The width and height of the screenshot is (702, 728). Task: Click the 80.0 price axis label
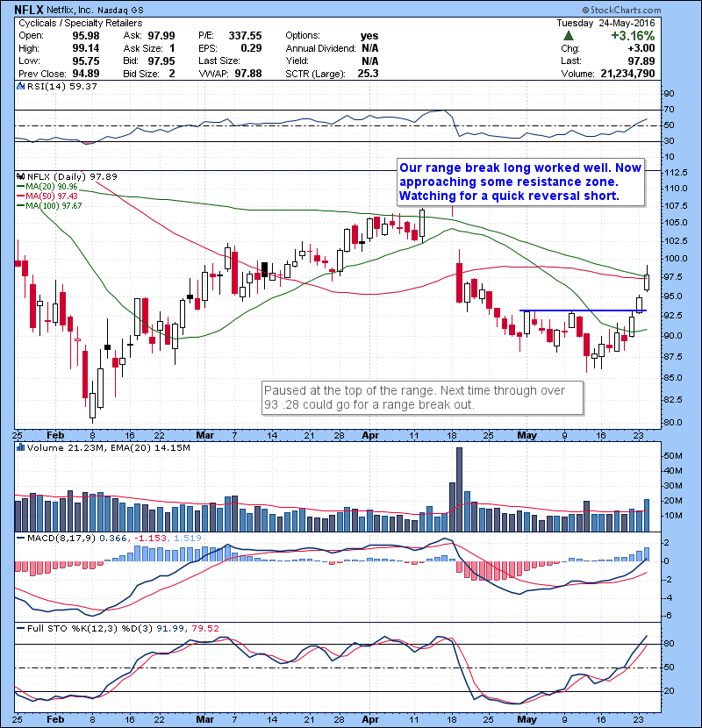point(673,423)
